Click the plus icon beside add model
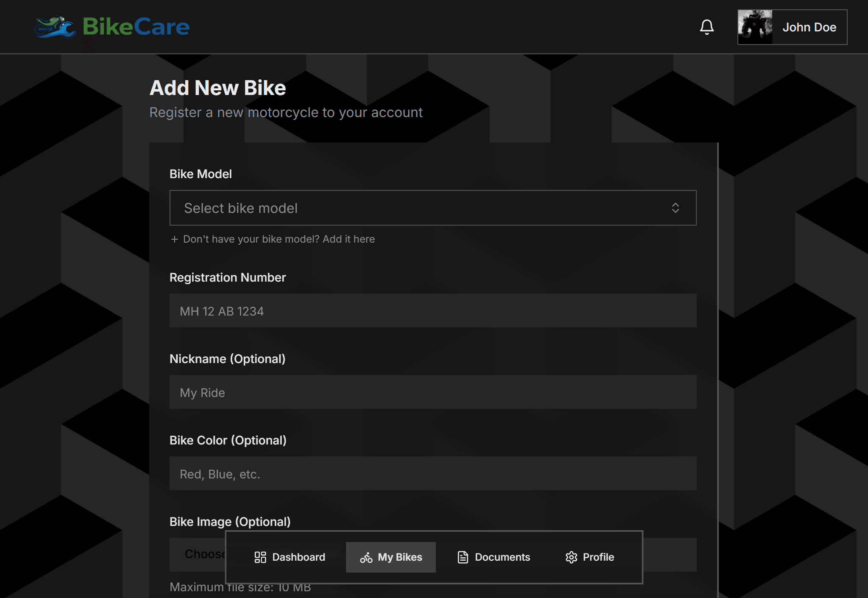The height and width of the screenshot is (598, 868). (174, 239)
